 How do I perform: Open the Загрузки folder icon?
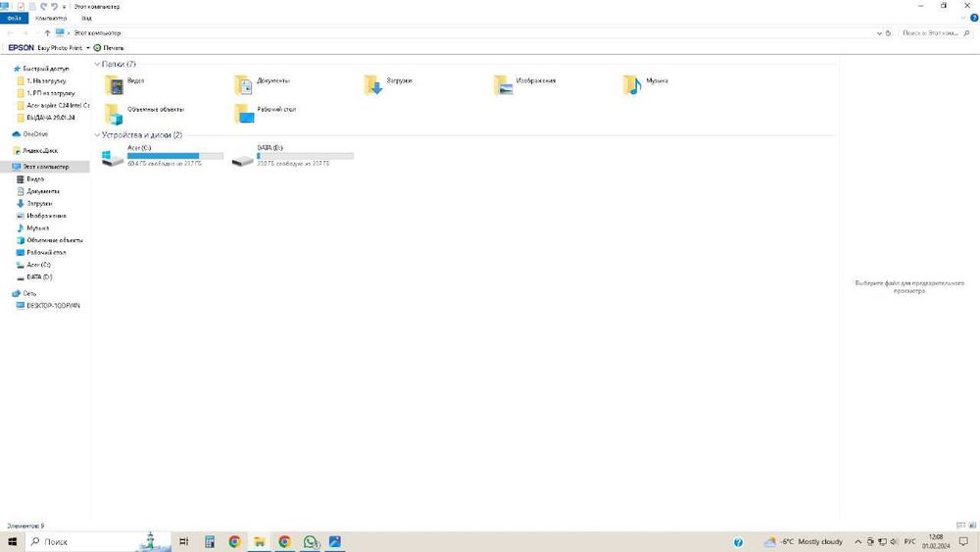[x=373, y=85]
